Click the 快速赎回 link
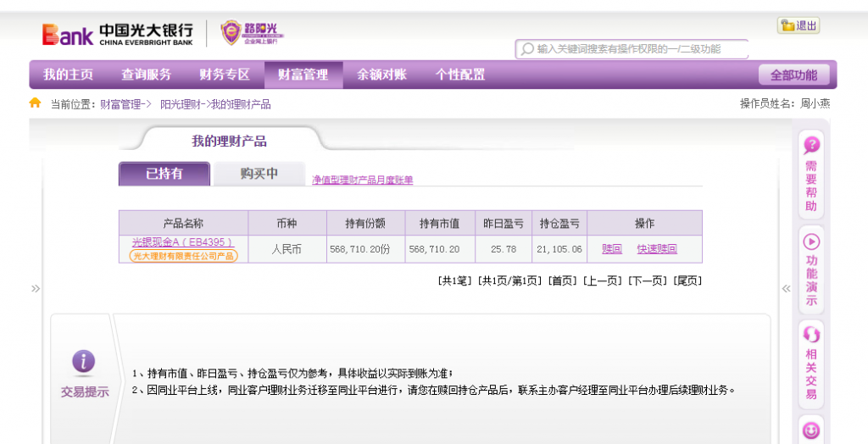The height and width of the screenshot is (444, 868). point(657,249)
